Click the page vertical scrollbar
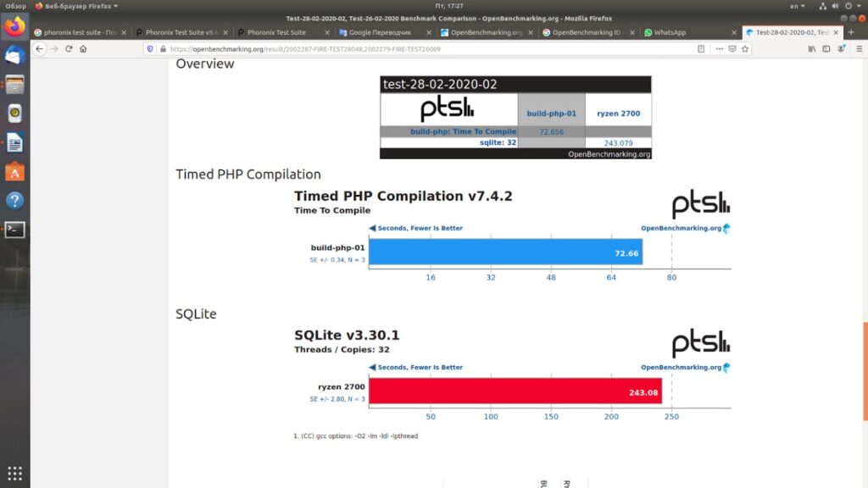Image resolution: width=868 pixels, height=488 pixels. tap(865, 371)
